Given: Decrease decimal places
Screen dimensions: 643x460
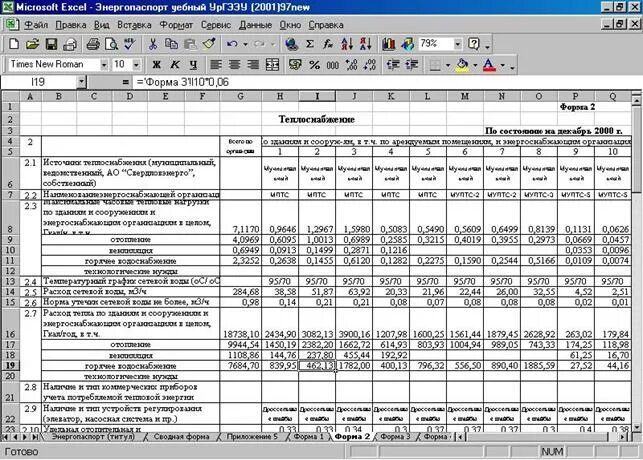Looking at the screenshot, I should 370,65.
